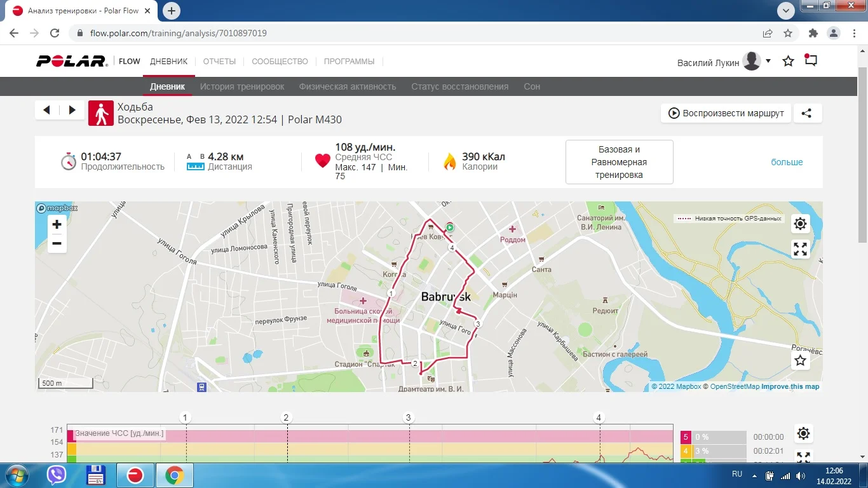This screenshot has width=868, height=488.
Task: Expand more training details via 'больше'
Action: pyautogui.click(x=787, y=162)
